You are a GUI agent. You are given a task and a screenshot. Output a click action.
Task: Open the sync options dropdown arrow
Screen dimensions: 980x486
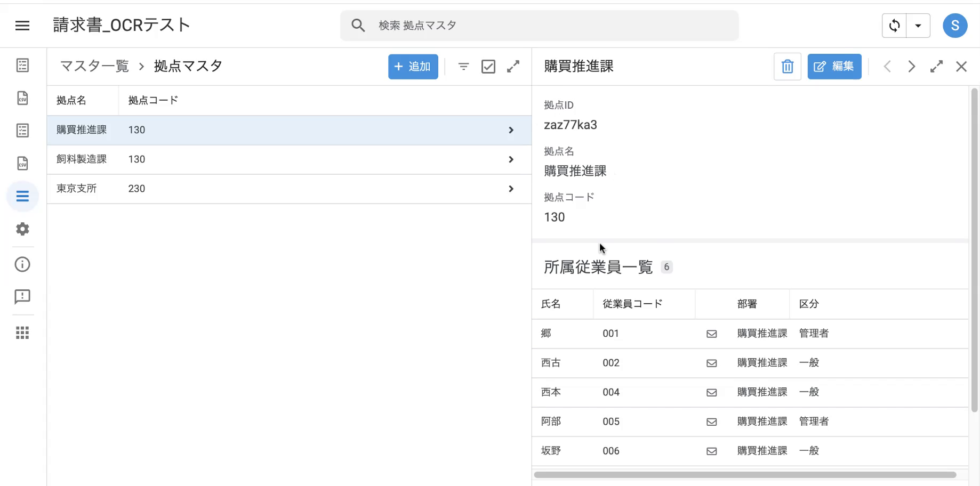click(x=918, y=26)
